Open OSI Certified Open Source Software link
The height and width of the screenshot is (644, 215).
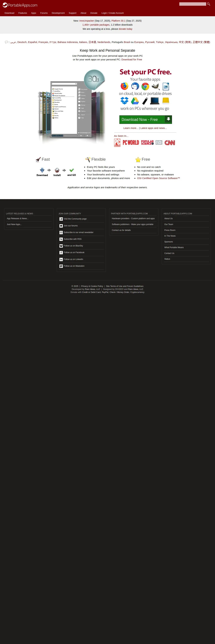(158, 178)
